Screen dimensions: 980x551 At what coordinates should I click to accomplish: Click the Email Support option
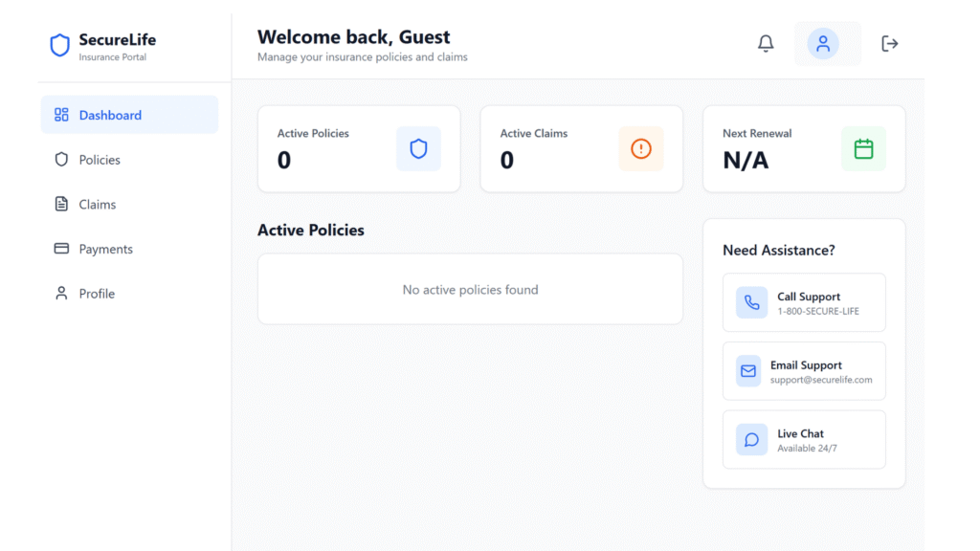click(804, 370)
